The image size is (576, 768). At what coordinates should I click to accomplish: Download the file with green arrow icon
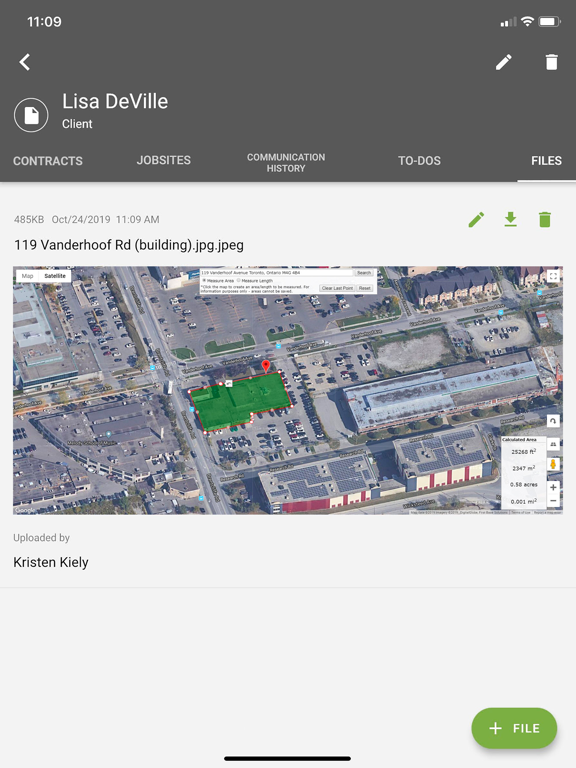[510, 219]
